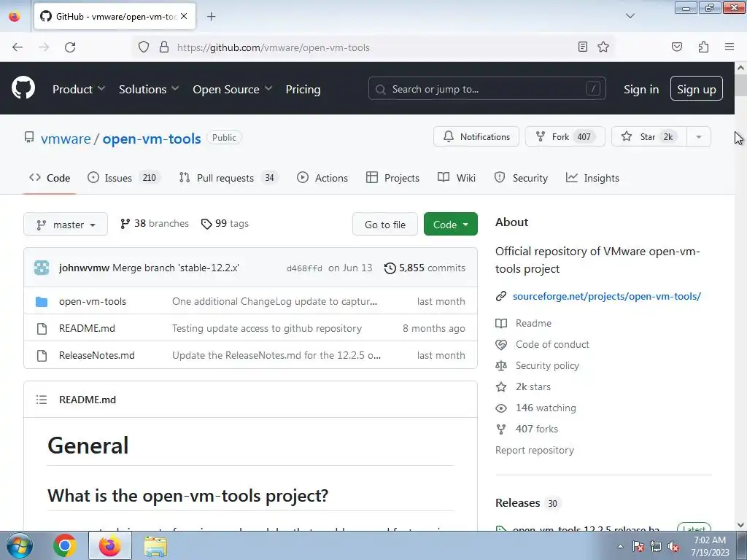Open tracking protection shield icon
The image size is (747, 560).
(x=144, y=47)
